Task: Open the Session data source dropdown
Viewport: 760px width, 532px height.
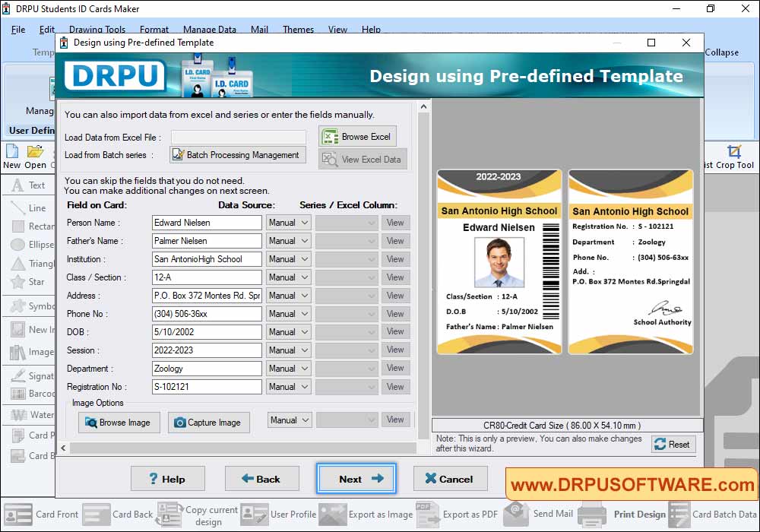Action: click(288, 350)
